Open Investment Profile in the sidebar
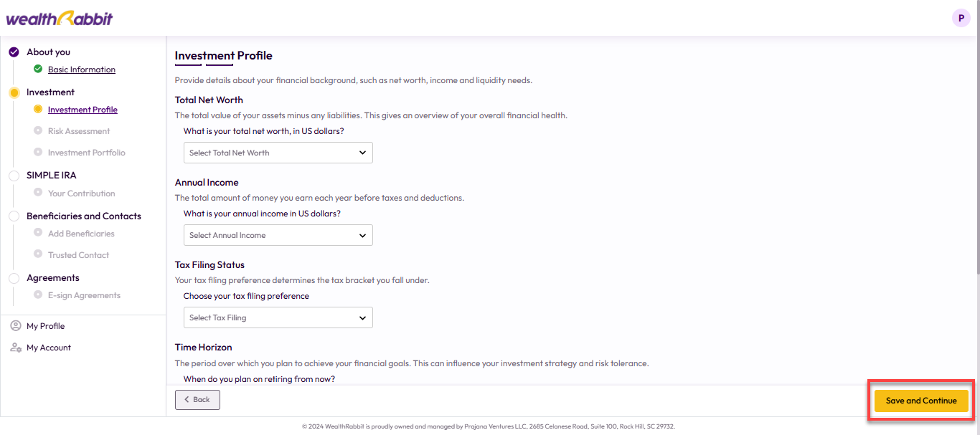Viewport: 980px width, 435px height. (83, 110)
